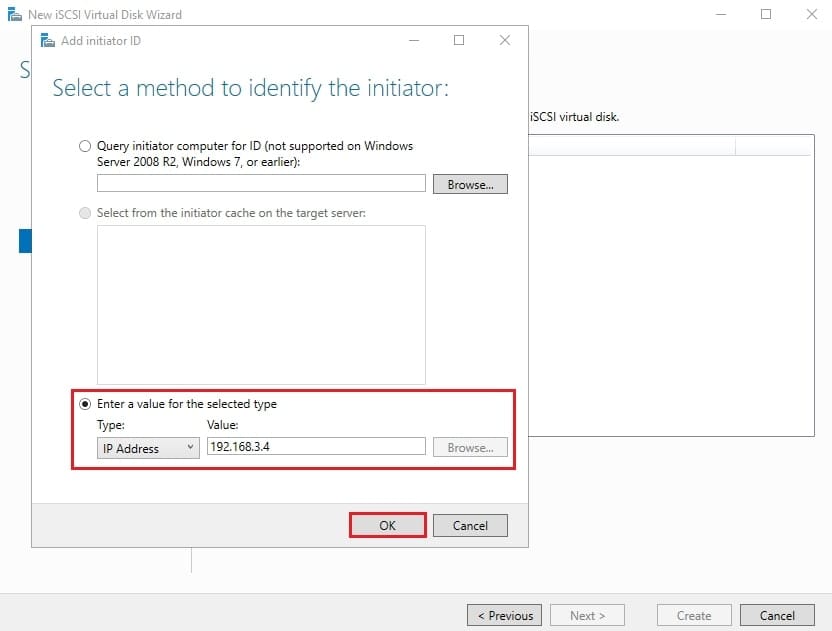
Task: Open the IP Address type dropdown
Action: [148, 448]
